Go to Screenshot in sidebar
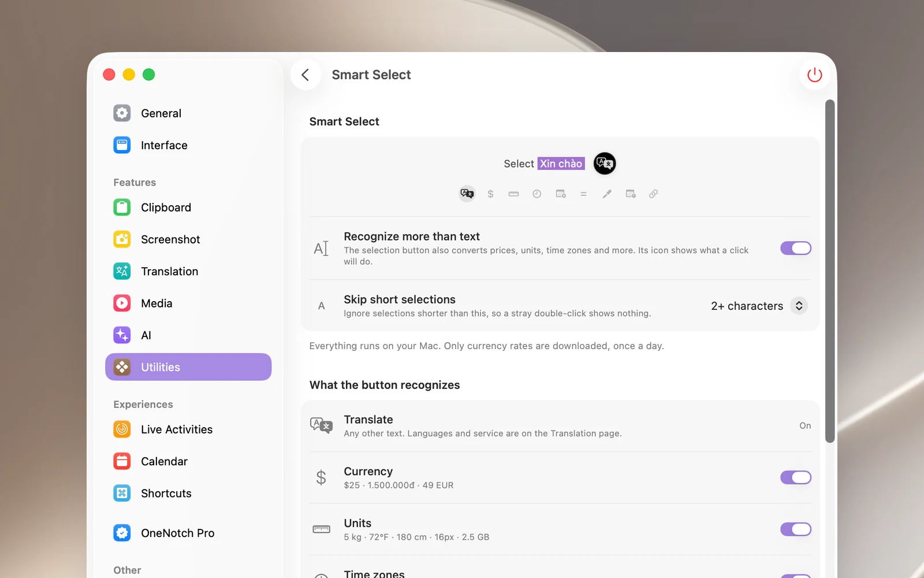This screenshot has height=578, width=924. pyautogui.click(x=188, y=239)
